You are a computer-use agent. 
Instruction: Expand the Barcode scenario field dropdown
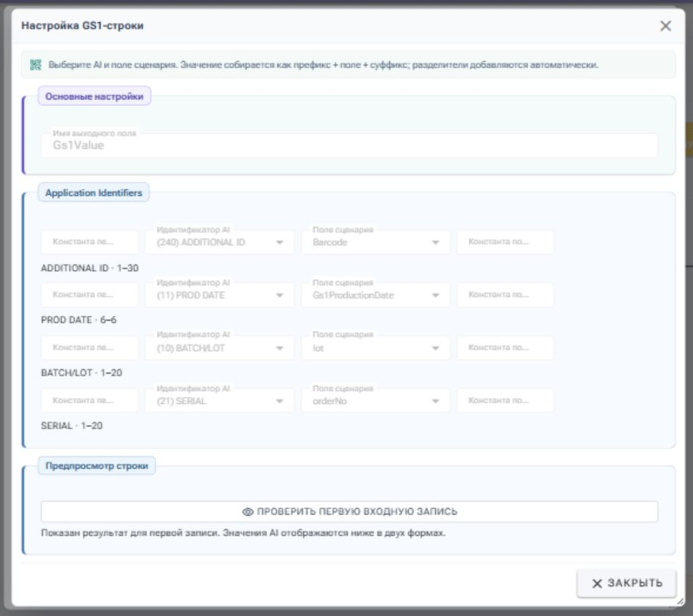pyautogui.click(x=376, y=242)
